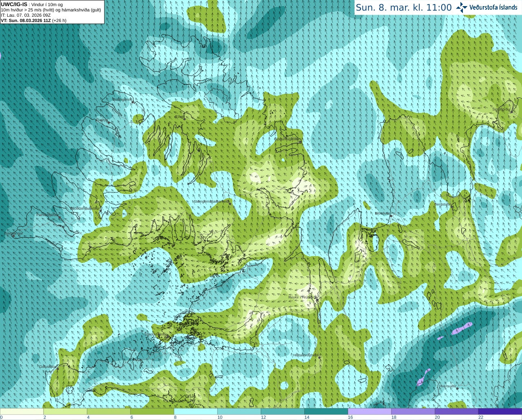Select the 2–4 m/s legend swatch

(65, 411)
